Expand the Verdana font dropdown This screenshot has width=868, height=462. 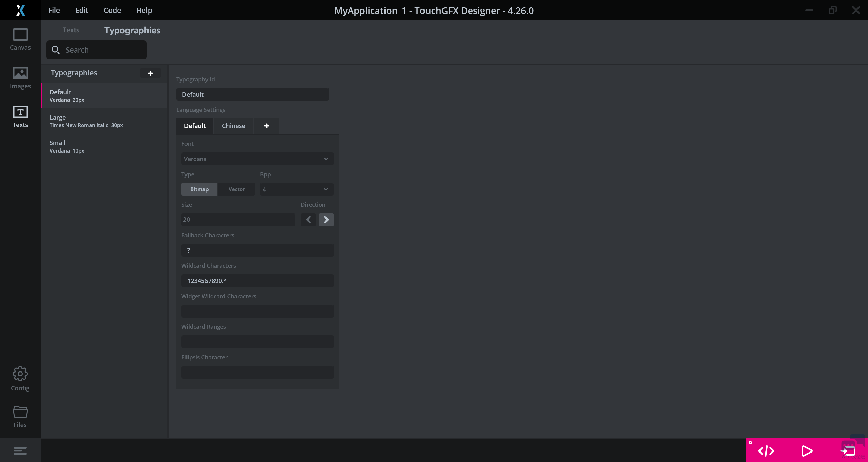[x=257, y=159]
